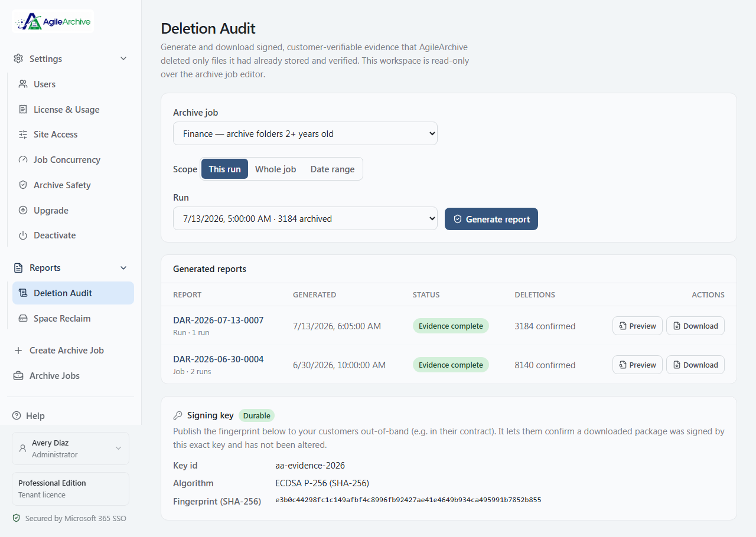The width and height of the screenshot is (756, 537).
Task: Click the 3184 confirmed deletions cell
Action: 545,326
